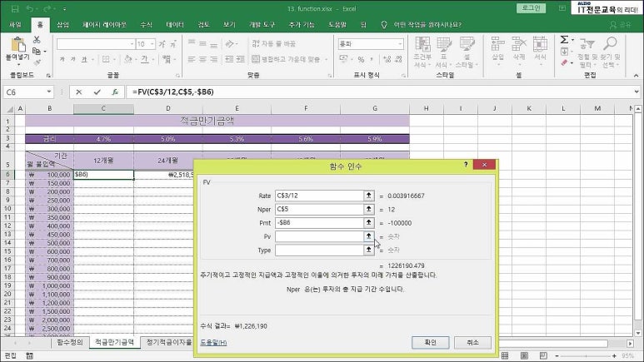Click the Paste clipboard icon
The height and width of the screenshot is (362, 644).
click(x=17, y=44)
